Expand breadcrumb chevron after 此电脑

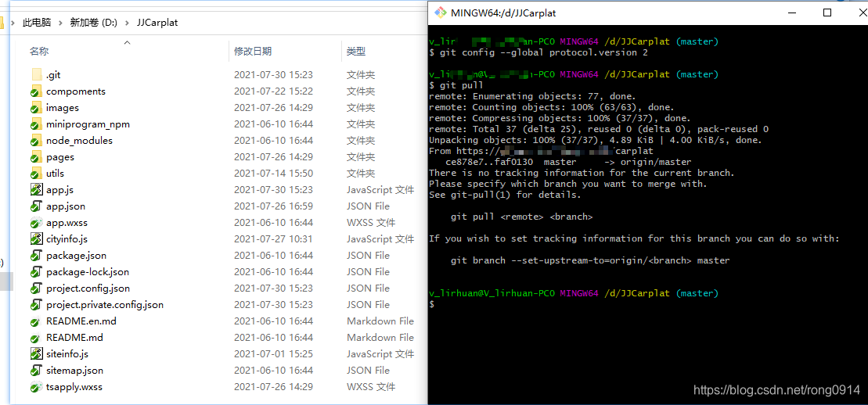coord(60,23)
